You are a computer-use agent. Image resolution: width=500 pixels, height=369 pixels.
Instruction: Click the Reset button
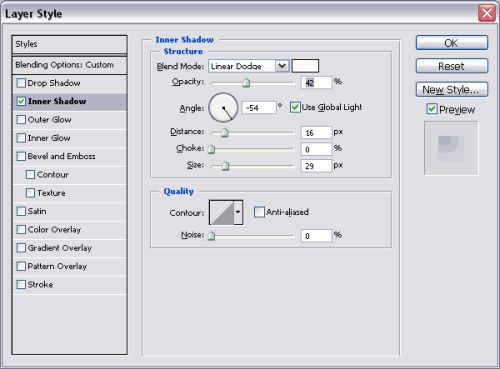pos(452,66)
